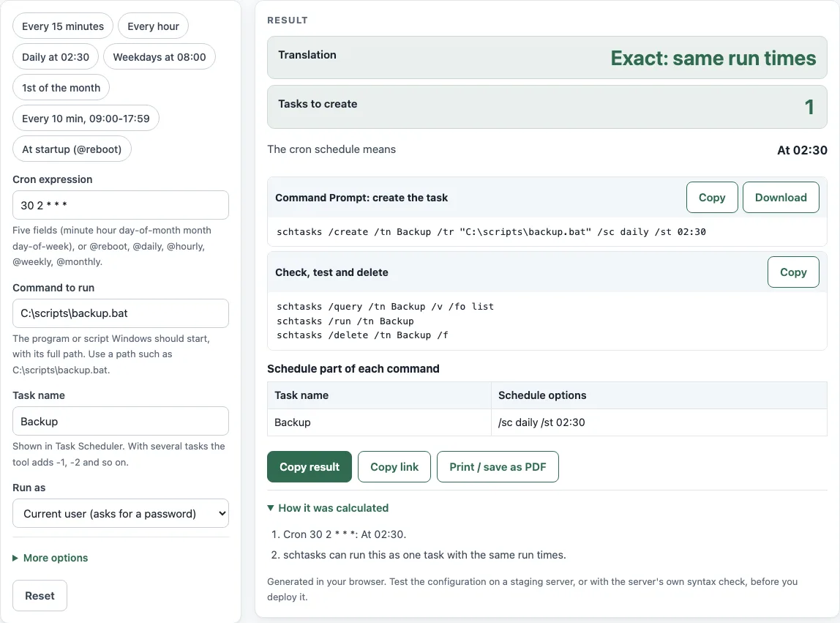The width and height of the screenshot is (840, 623).
Task: Click the Copy link button
Action: [x=394, y=466]
